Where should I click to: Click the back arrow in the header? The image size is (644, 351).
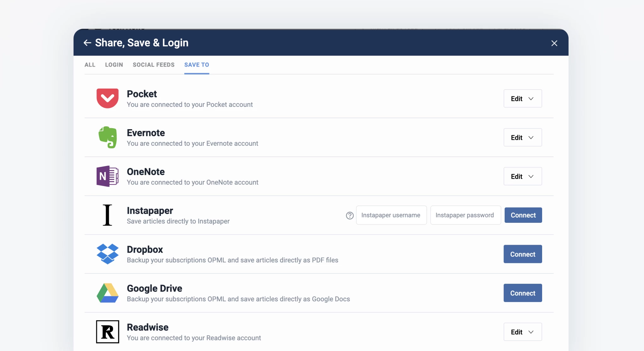[87, 43]
